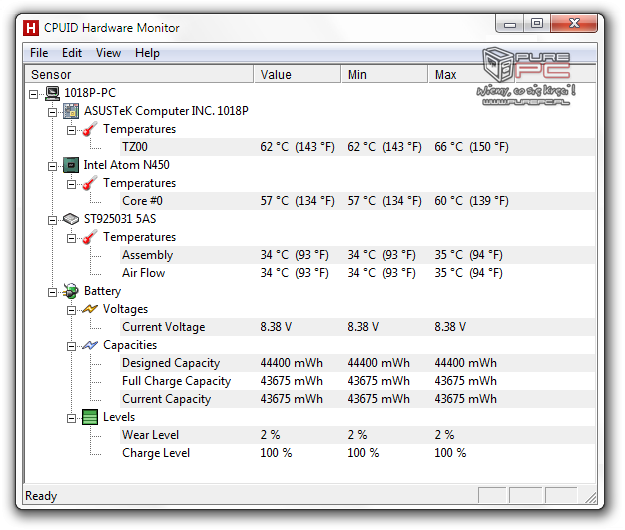Select the Designed Capacity row
625x530 pixels.
coord(358,363)
